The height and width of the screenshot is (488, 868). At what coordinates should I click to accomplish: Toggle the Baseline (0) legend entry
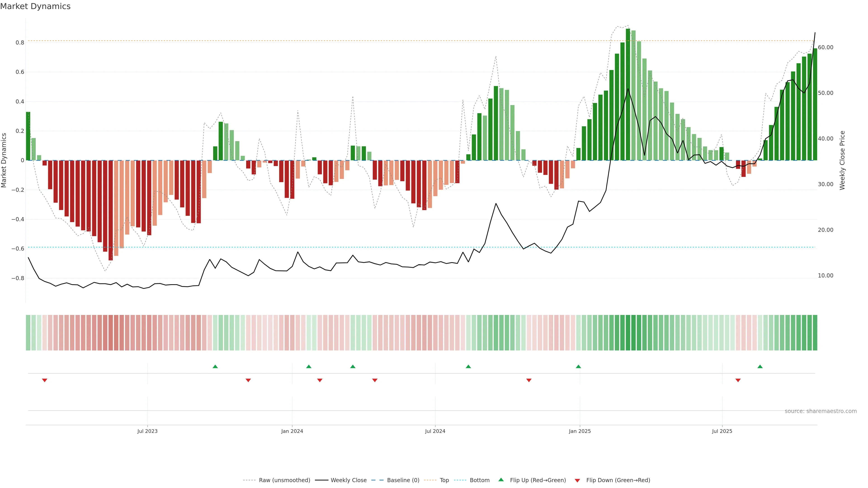click(x=403, y=480)
